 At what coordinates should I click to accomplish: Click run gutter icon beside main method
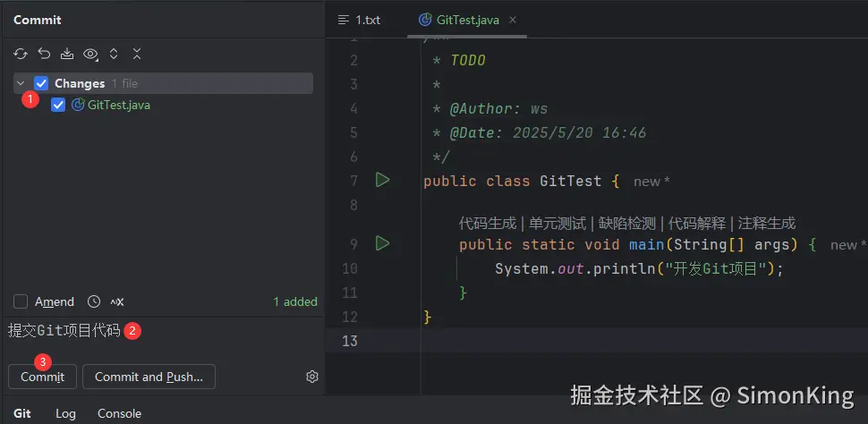tap(383, 243)
